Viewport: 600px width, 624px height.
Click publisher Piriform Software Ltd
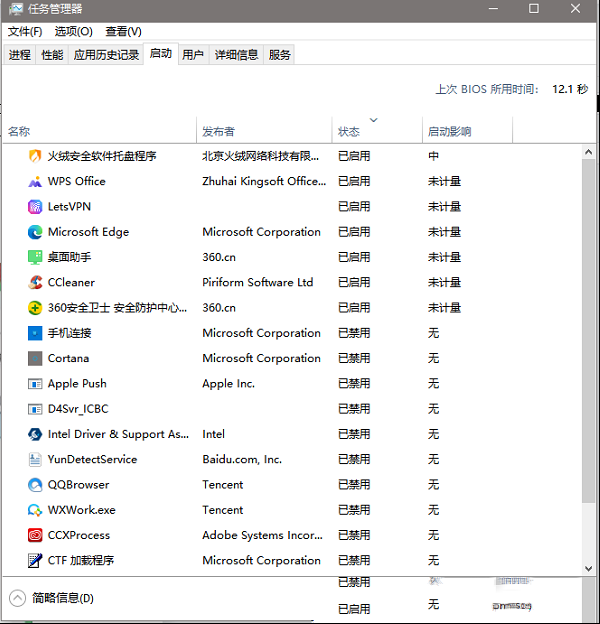(257, 283)
